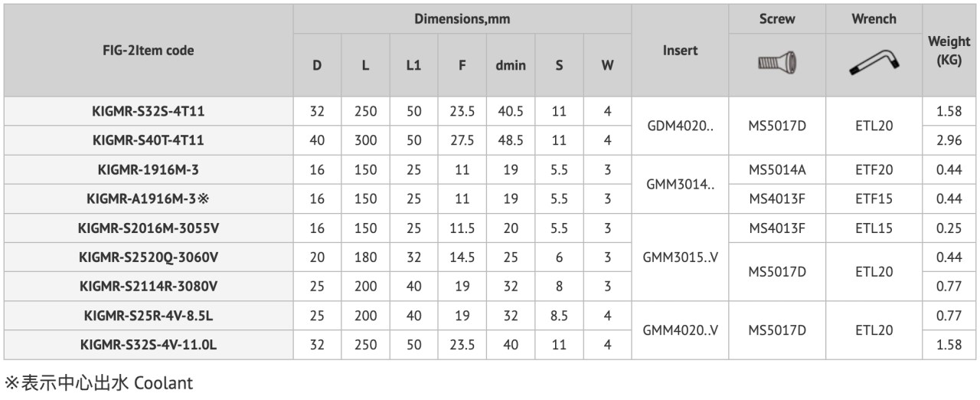
Task: Click the Weight (KG) column header
Action: [x=949, y=51]
